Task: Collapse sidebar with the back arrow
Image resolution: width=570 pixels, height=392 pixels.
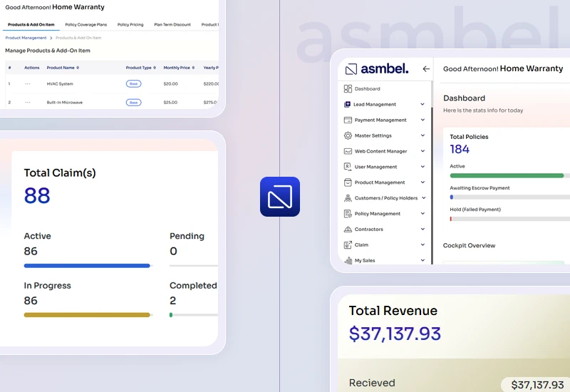Action: 426,68
